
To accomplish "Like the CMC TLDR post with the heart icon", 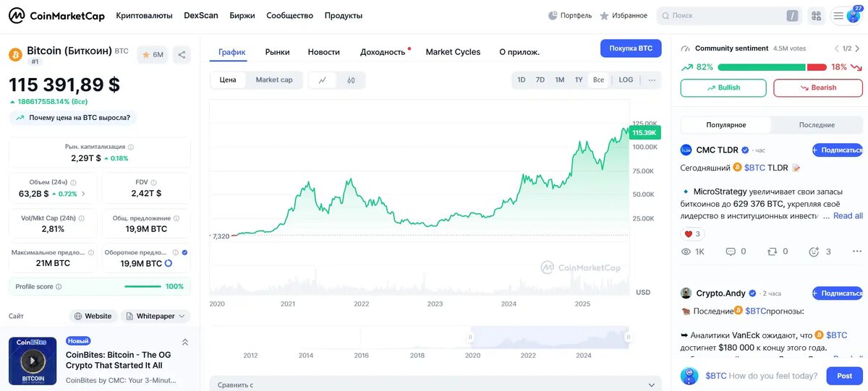I will pos(688,234).
